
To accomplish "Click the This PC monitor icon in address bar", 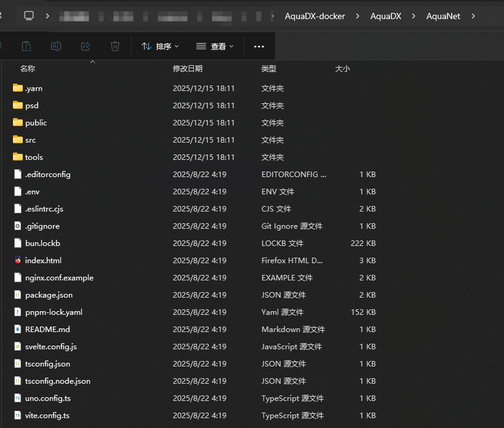I will (x=29, y=16).
